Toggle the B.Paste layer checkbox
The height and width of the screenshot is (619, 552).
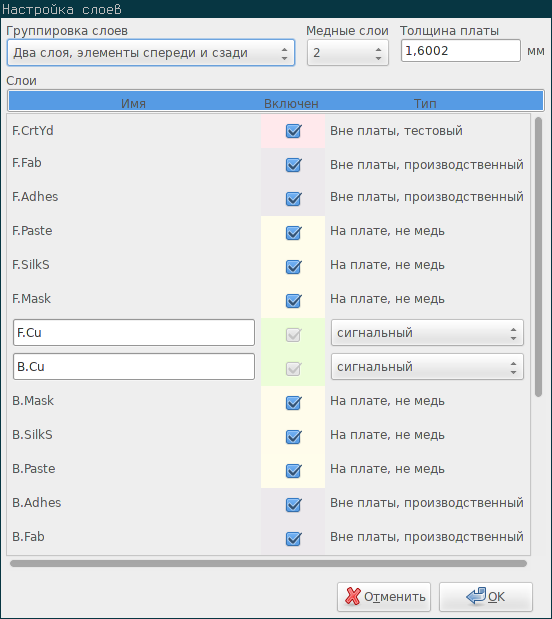pyautogui.click(x=293, y=471)
